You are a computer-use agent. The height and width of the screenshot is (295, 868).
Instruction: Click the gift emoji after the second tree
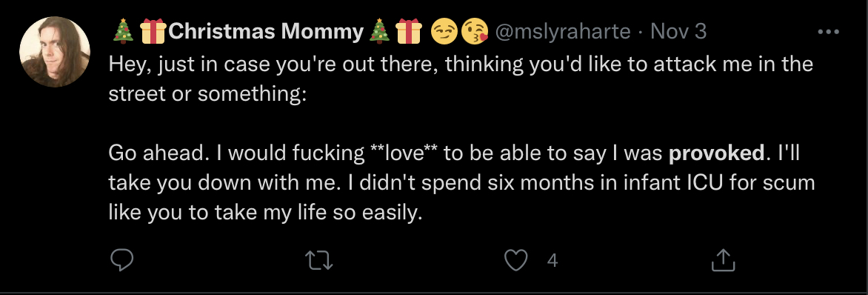[409, 31]
